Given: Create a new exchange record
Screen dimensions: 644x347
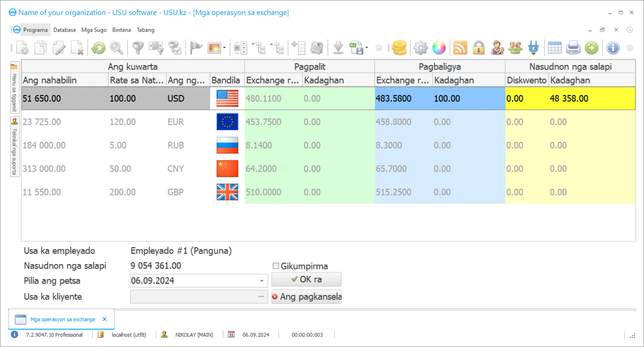Looking at the screenshot, I should click(21, 48).
